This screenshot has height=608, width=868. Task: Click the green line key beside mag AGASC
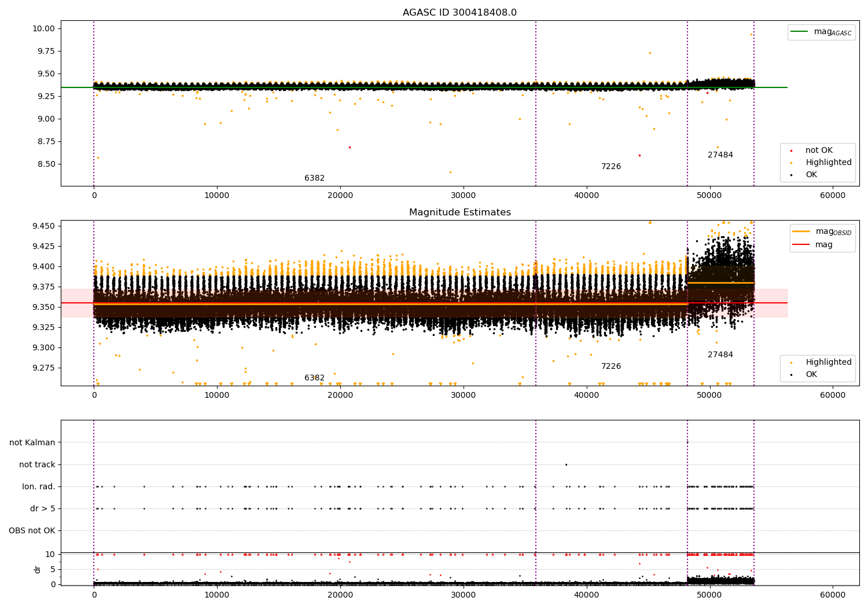800,32
